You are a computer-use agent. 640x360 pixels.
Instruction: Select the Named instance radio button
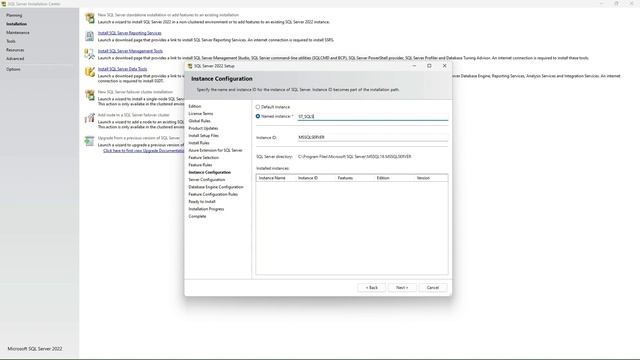(258, 116)
